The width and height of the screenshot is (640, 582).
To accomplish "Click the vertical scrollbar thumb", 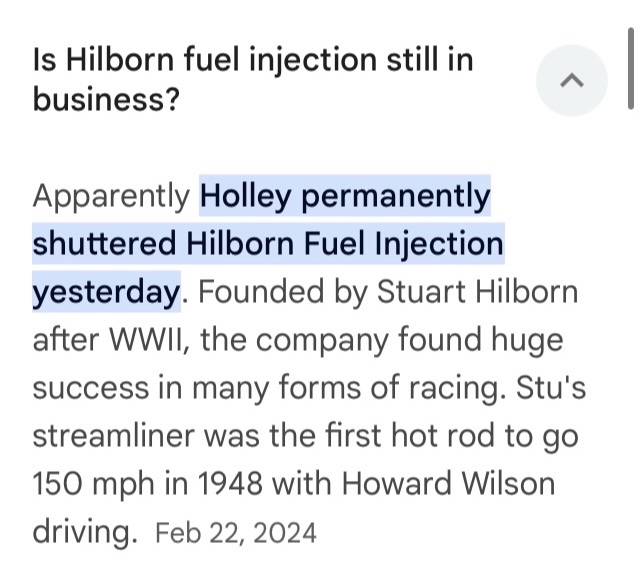I will point(631,68).
